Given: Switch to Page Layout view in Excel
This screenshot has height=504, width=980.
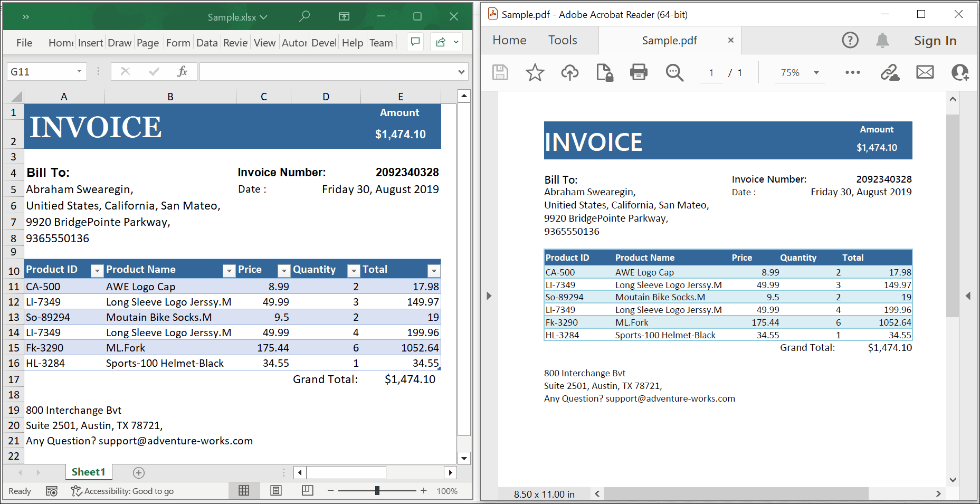Looking at the screenshot, I should pos(275,491).
